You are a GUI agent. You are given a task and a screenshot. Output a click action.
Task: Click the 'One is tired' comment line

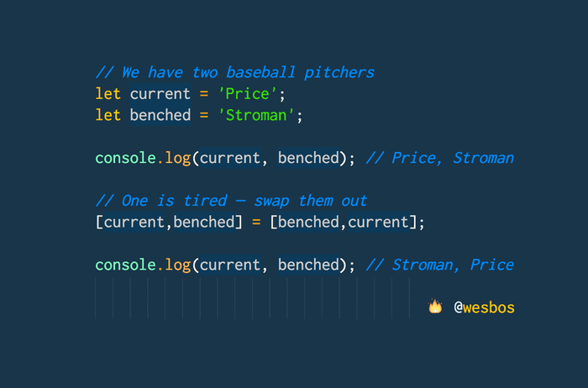pyautogui.click(x=231, y=201)
